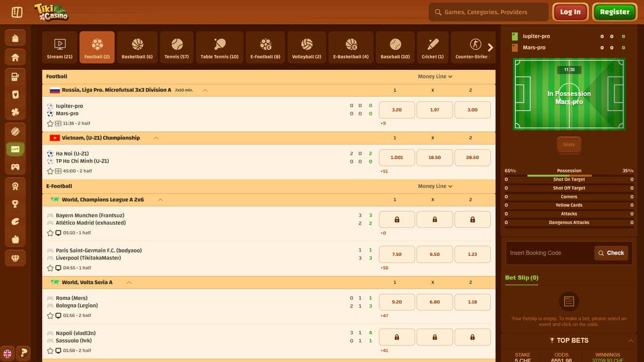Open the gamepad icon in the sidebar
This screenshot has width=644, height=362.
click(15, 167)
